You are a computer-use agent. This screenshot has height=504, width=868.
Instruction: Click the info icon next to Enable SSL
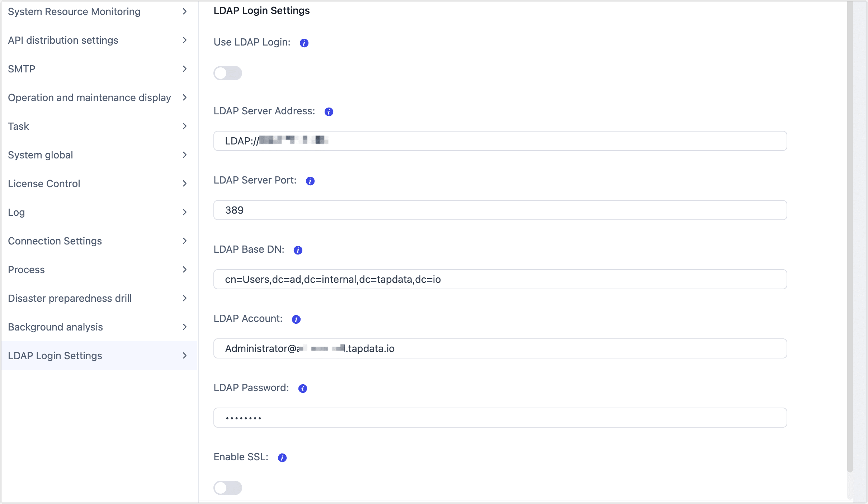pos(282,457)
